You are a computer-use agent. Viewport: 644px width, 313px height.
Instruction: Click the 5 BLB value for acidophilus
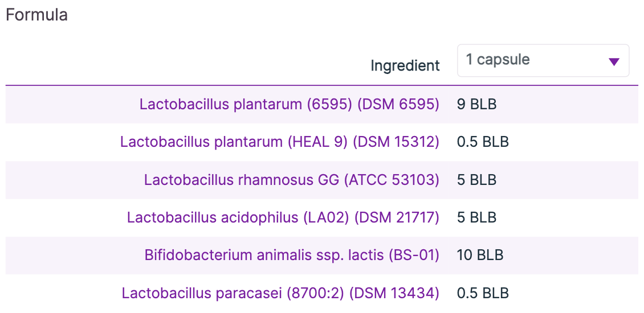(x=476, y=217)
